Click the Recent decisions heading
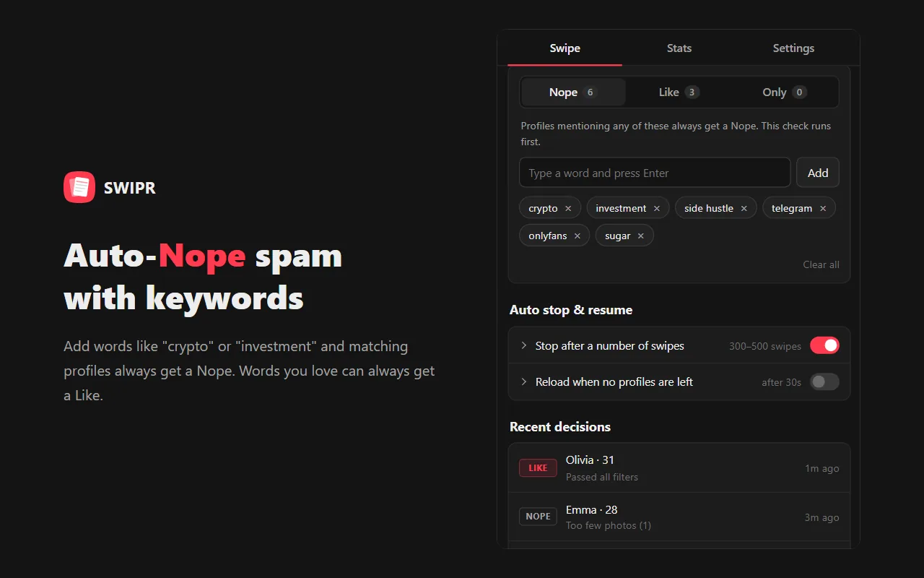924x578 pixels. click(560, 427)
